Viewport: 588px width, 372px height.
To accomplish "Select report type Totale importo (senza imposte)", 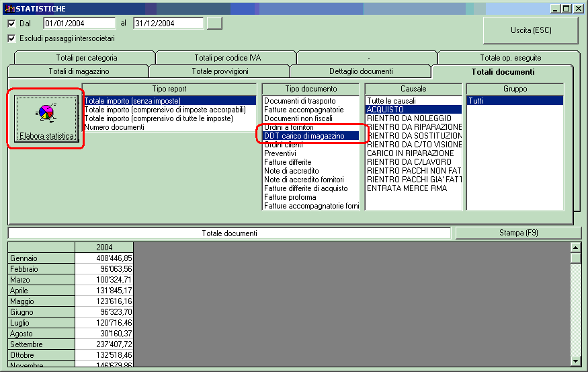I will click(169, 101).
